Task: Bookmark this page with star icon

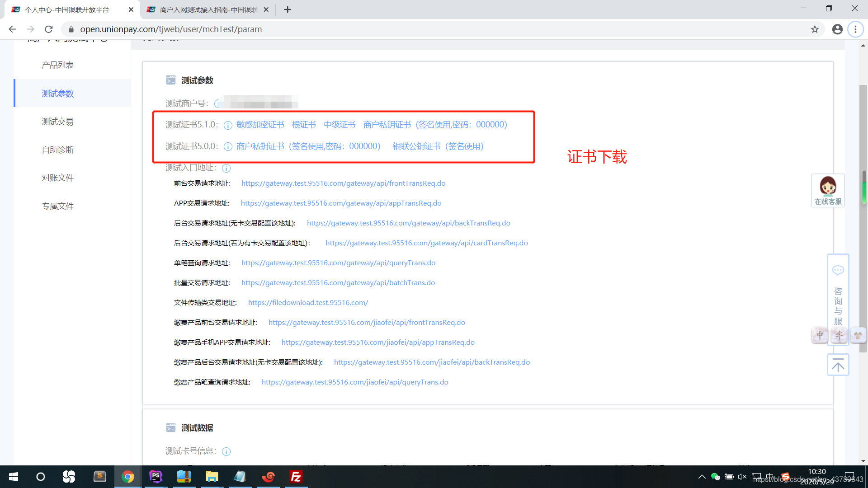Action: (x=815, y=29)
